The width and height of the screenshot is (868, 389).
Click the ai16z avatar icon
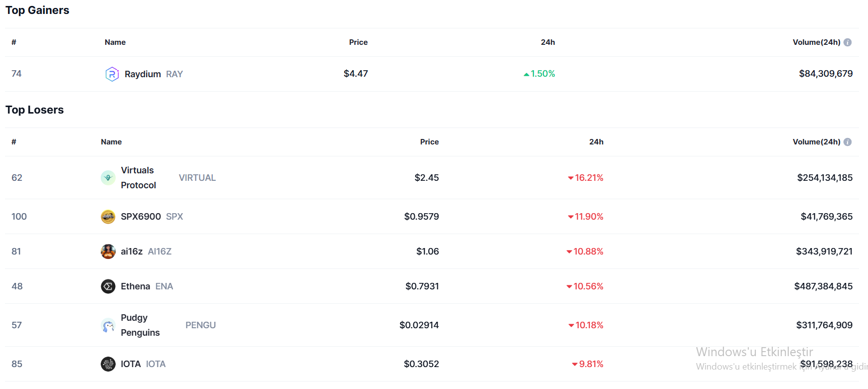tap(108, 252)
